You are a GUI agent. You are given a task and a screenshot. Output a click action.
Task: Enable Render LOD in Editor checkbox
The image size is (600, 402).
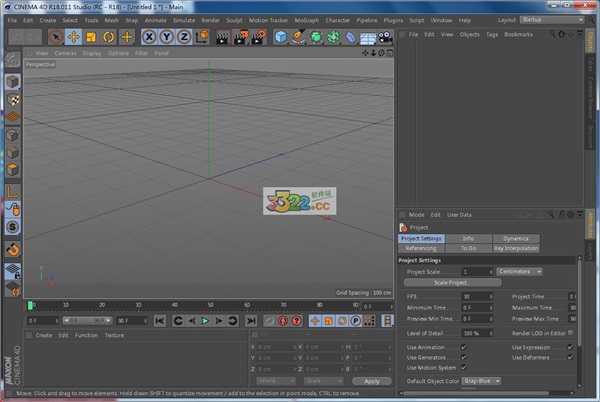pyautogui.click(x=571, y=333)
